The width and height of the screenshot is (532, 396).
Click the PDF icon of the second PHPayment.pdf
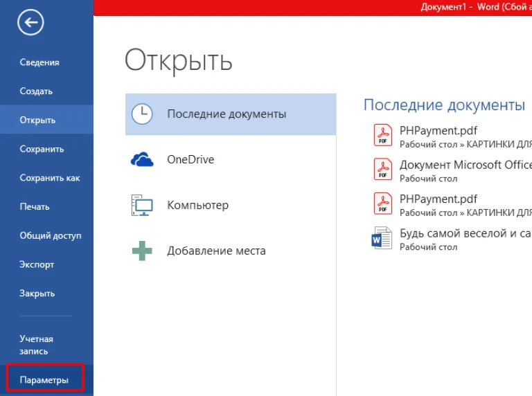tap(382, 204)
